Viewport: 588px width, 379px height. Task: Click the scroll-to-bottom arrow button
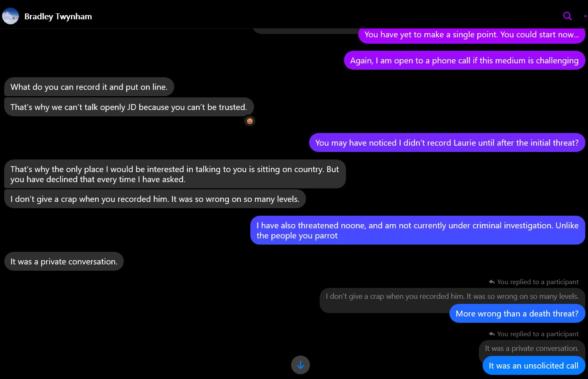point(300,365)
